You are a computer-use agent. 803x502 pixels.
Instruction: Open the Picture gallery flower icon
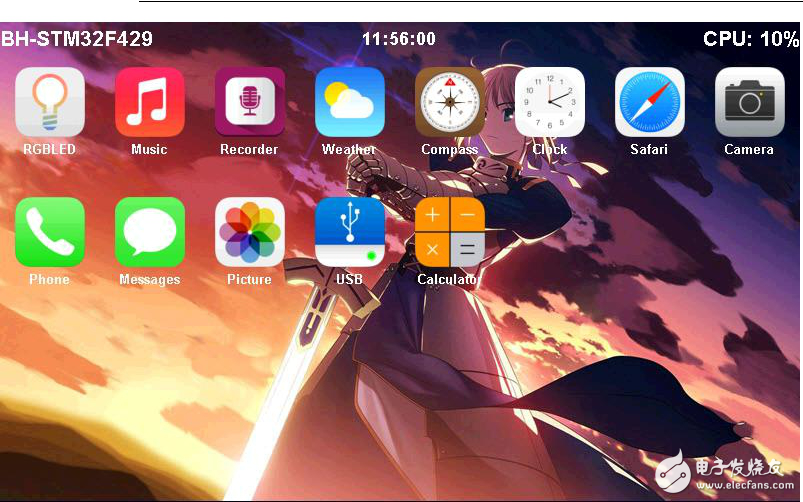(x=249, y=232)
